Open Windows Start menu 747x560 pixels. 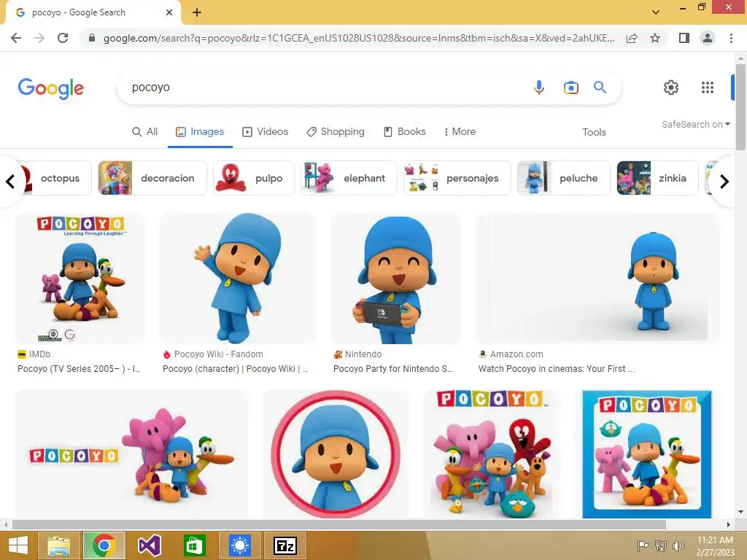click(18, 545)
